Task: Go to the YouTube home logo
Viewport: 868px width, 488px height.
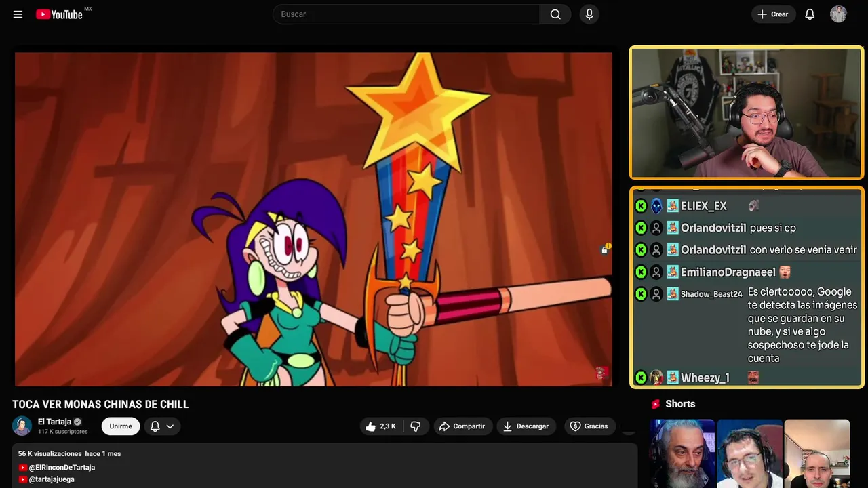Action: [x=59, y=14]
